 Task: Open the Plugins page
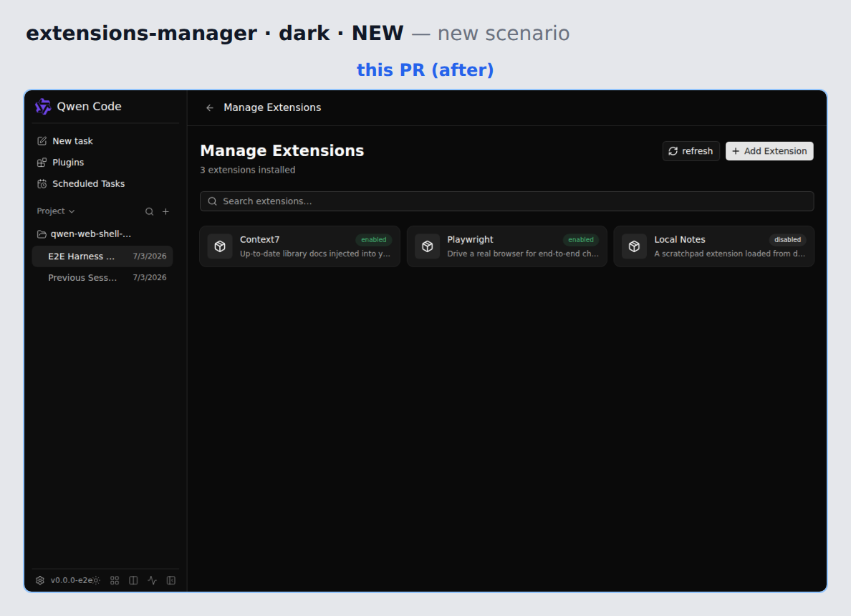coord(68,163)
